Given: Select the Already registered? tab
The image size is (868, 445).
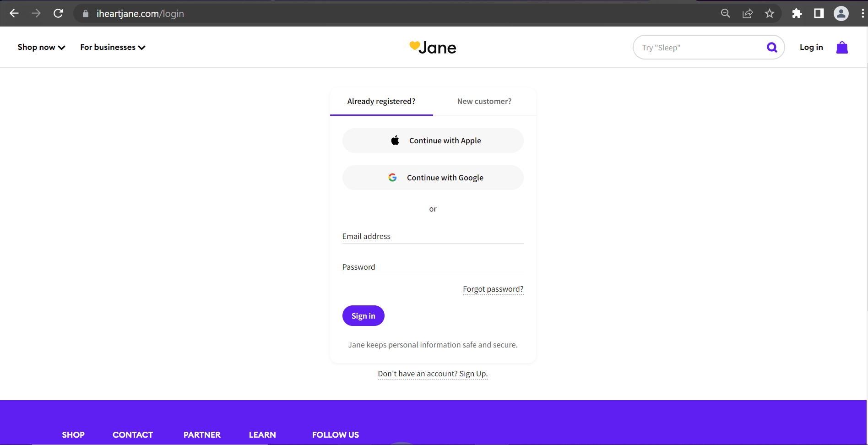Looking at the screenshot, I should [x=381, y=101].
